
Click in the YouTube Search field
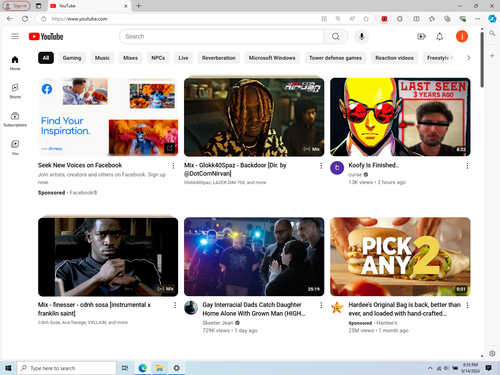coord(221,36)
